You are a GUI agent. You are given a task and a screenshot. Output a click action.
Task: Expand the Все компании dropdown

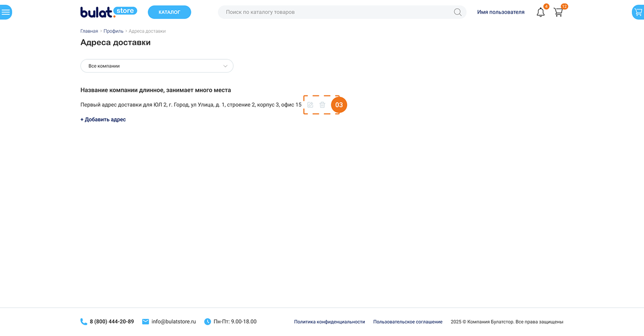(157, 66)
